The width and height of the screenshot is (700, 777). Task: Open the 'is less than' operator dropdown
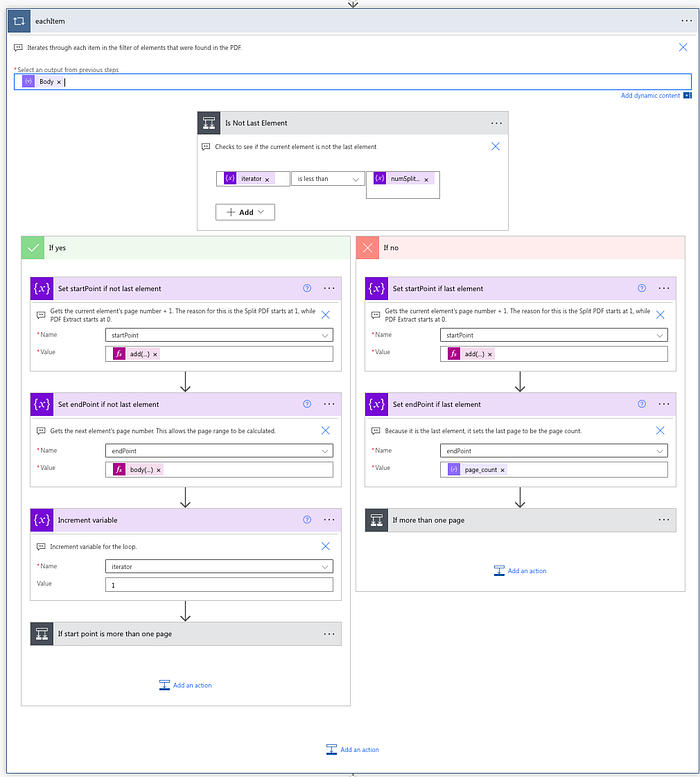(x=328, y=179)
